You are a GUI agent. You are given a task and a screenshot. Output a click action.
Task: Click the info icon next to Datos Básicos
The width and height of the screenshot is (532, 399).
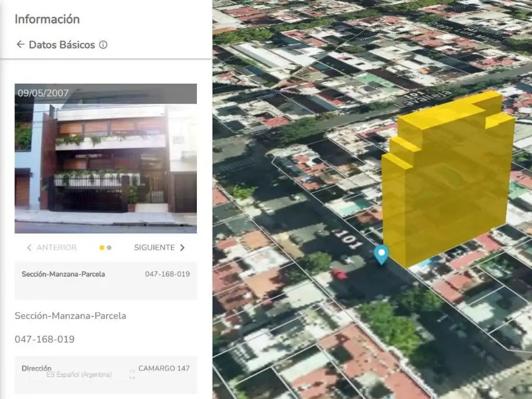103,45
